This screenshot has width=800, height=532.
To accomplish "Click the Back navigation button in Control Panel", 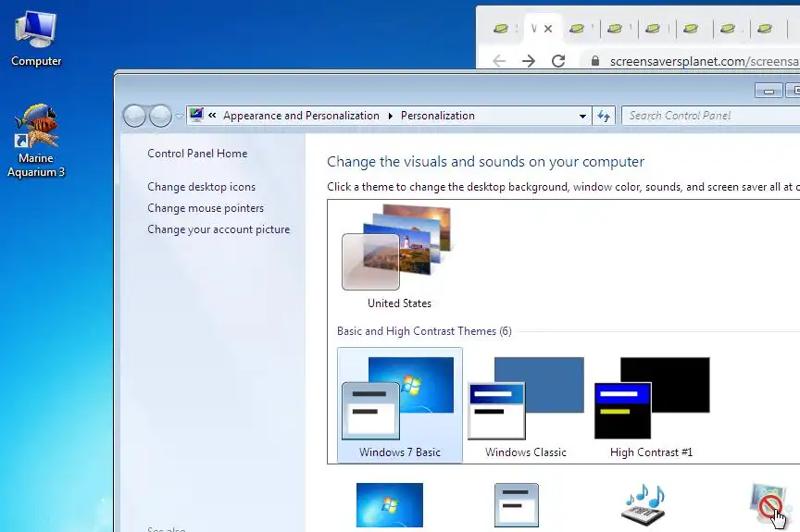I will 134,116.
